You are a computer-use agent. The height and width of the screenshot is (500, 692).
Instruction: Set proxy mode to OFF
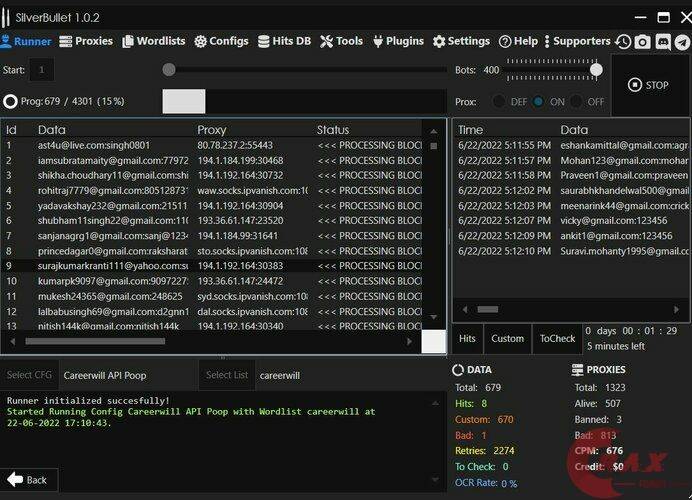tap(577, 102)
